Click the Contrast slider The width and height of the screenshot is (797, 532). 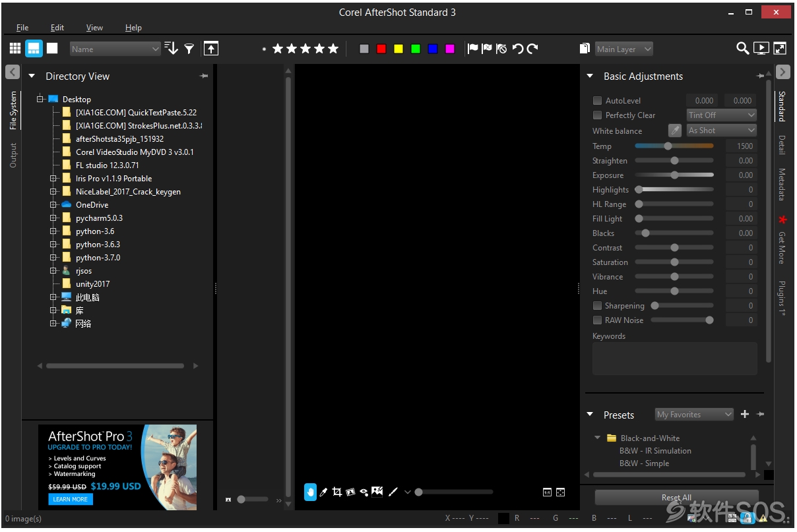[674, 248]
